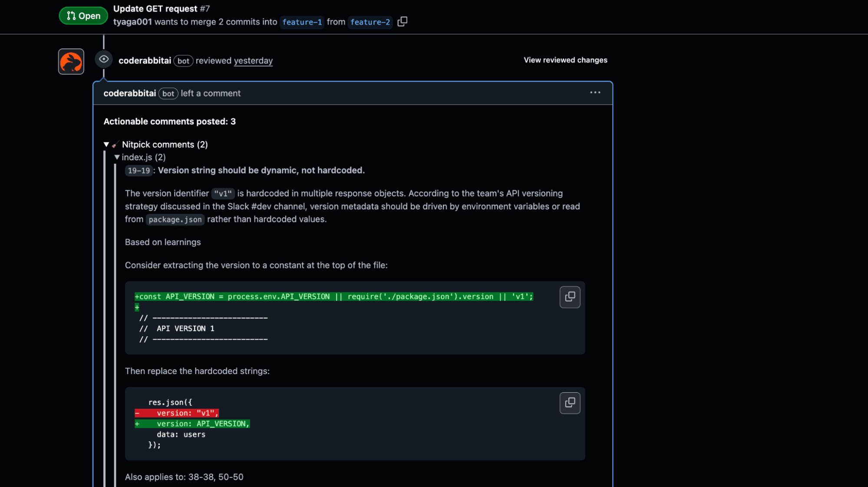Click Update GET request title
868x487 pixels.
click(x=155, y=9)
